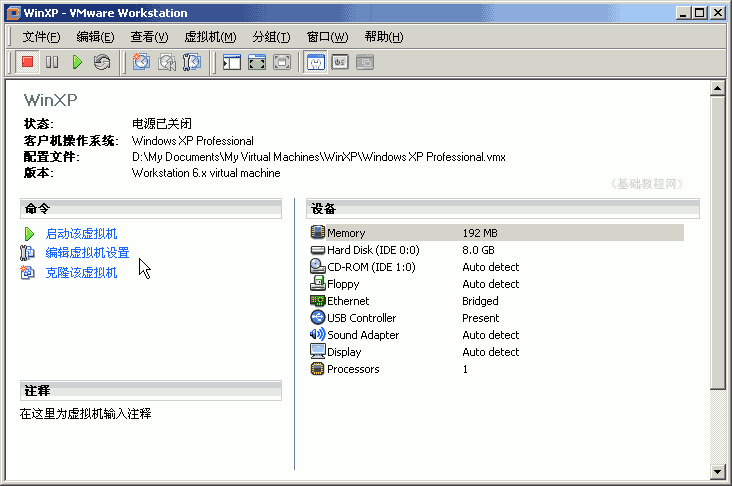Viewport: 732px width, 486px height.
Task: Open the 查看(V) menu
Action: pyautogui.click(x=149, y=36)
